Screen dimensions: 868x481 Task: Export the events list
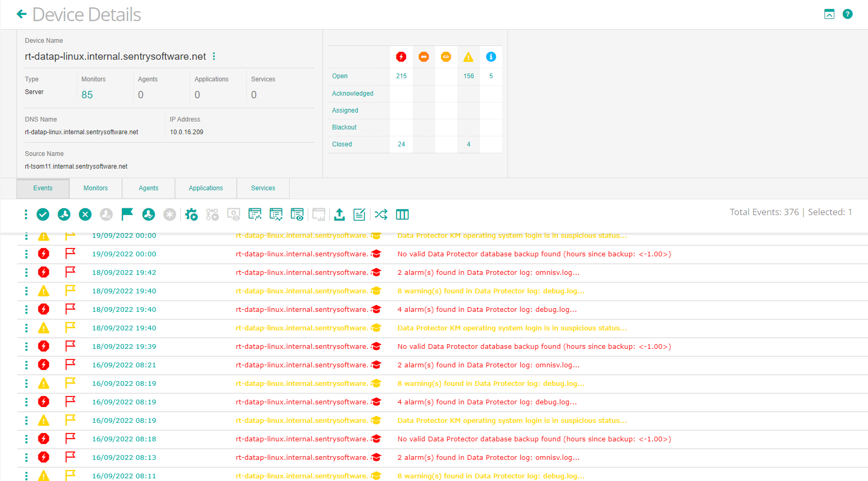coord(339,215)
